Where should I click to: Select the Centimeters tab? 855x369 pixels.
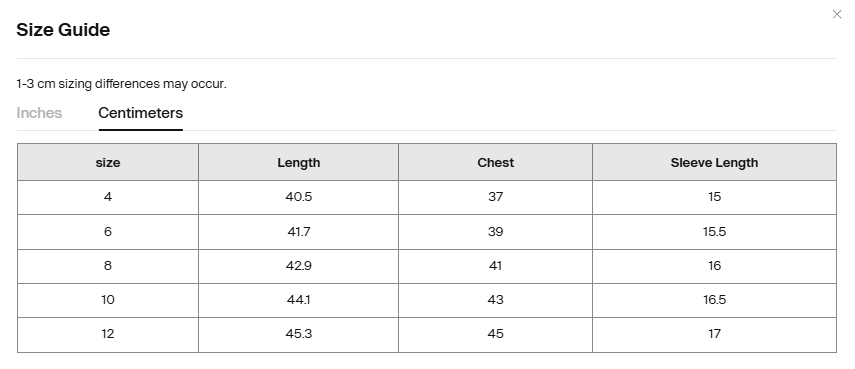[141, 113]
